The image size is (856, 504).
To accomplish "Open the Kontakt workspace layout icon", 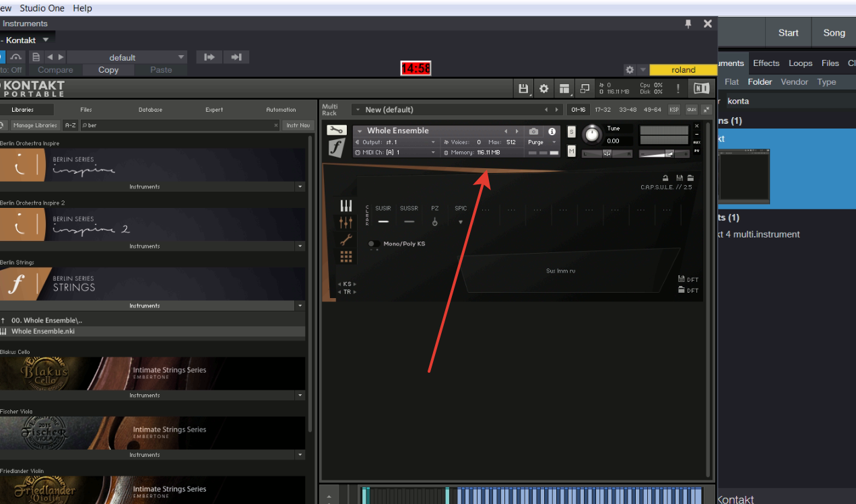I will [x=564, y=88].
